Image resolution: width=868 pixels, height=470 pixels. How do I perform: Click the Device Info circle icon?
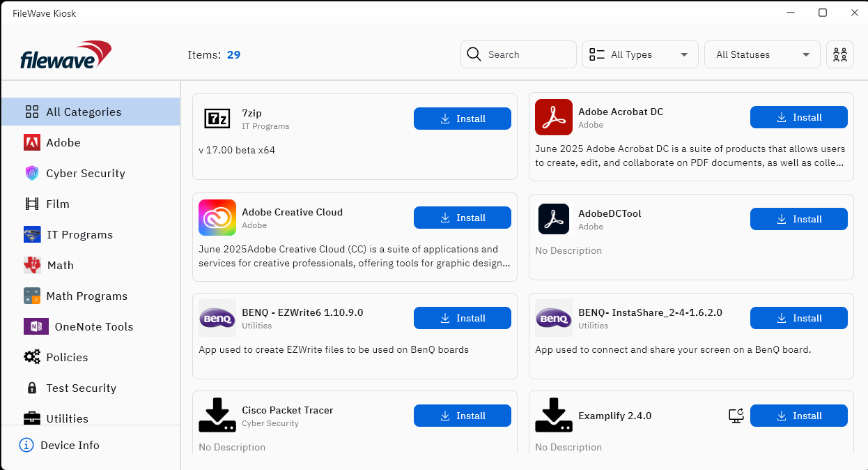(x=26, y=445)
